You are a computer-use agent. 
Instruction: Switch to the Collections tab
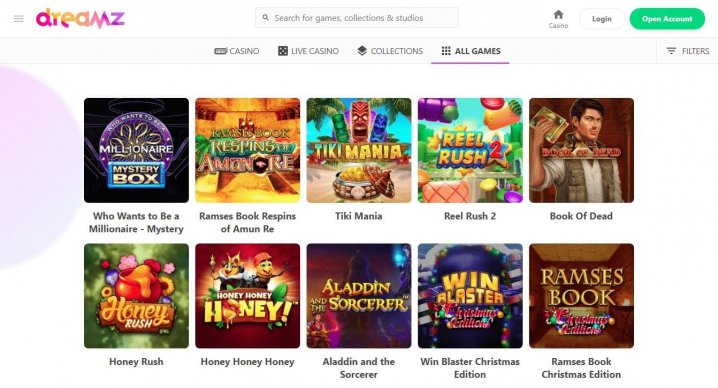click(390, 51)
